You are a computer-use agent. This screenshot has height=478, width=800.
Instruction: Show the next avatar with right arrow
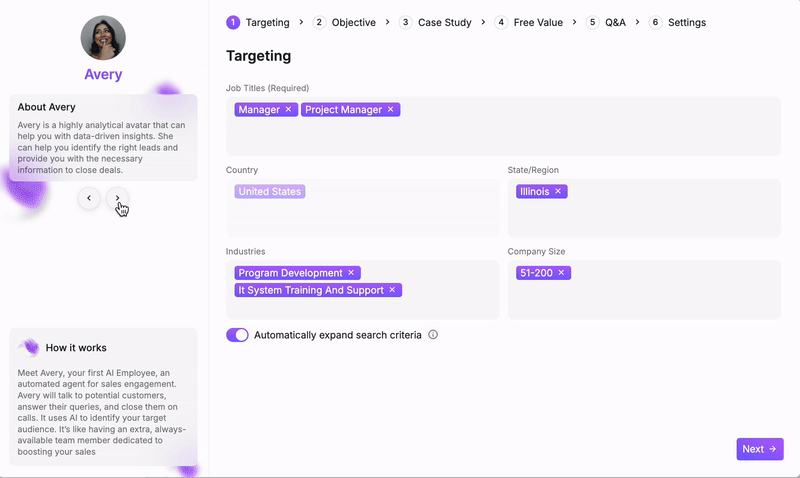[117, 198]
